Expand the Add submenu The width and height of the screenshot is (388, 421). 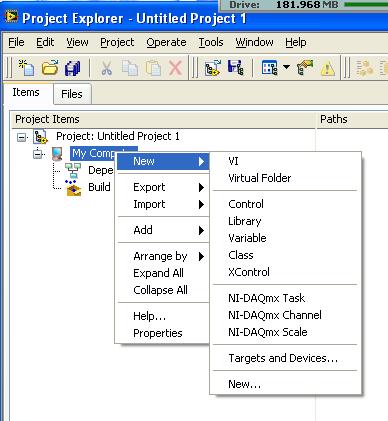coord(163,230)
